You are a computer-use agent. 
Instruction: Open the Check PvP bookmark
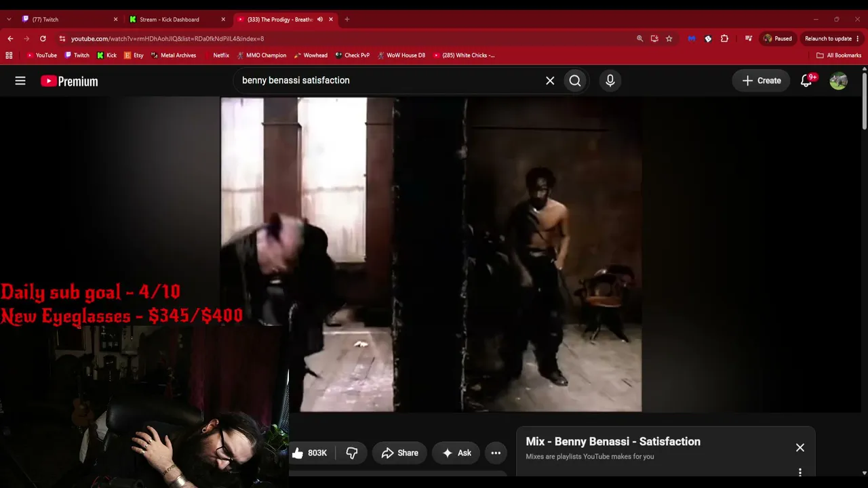pos(352,56)
